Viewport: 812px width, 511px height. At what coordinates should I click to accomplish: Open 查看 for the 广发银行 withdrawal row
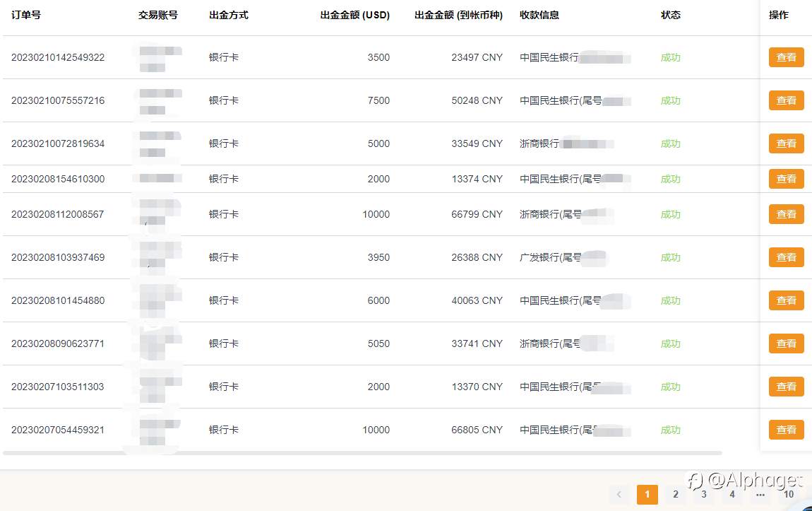click(x=786, y=257)
